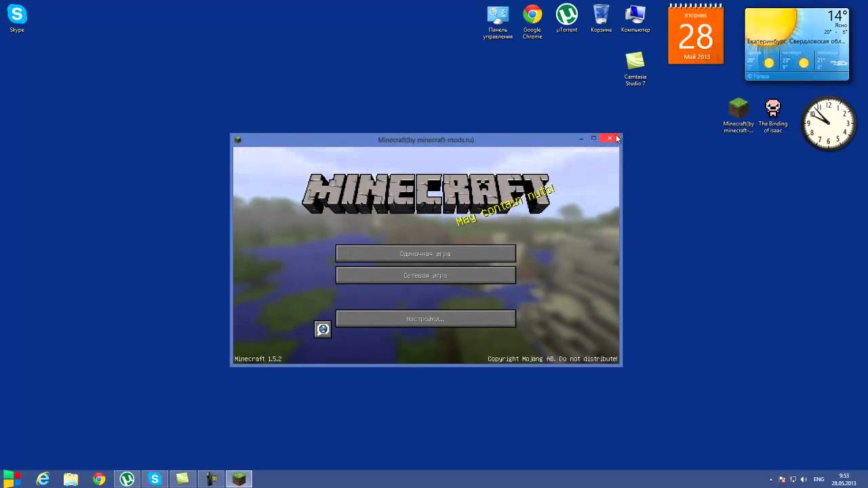This screenshot has height=488, width=868.
Task: Switch to the dark launcher icon beside Minecraft in taskbar
Action: (211, 479)
